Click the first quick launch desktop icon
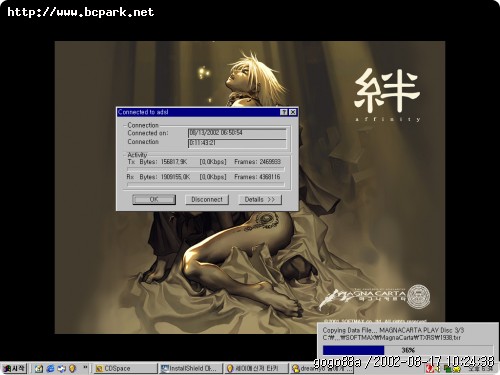The width and height of the screenshot is (500, 375). (39, 368)
